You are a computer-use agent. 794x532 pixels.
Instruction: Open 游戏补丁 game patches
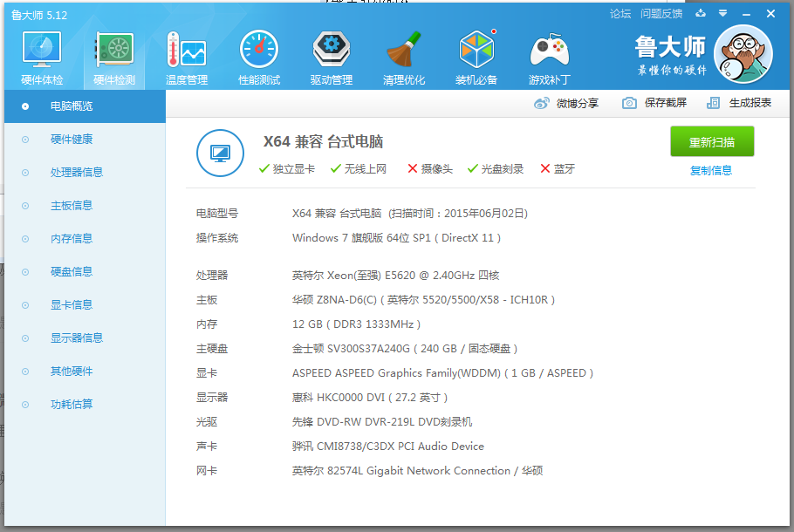click(549, 56)
